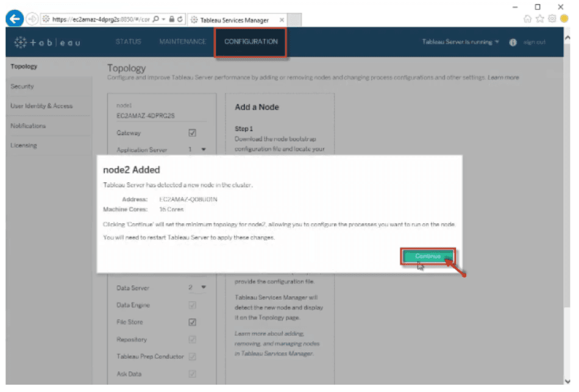Click the yellow smiley feedback icon
The height and width of the screenshot is (392, 579).
[564, 19]
